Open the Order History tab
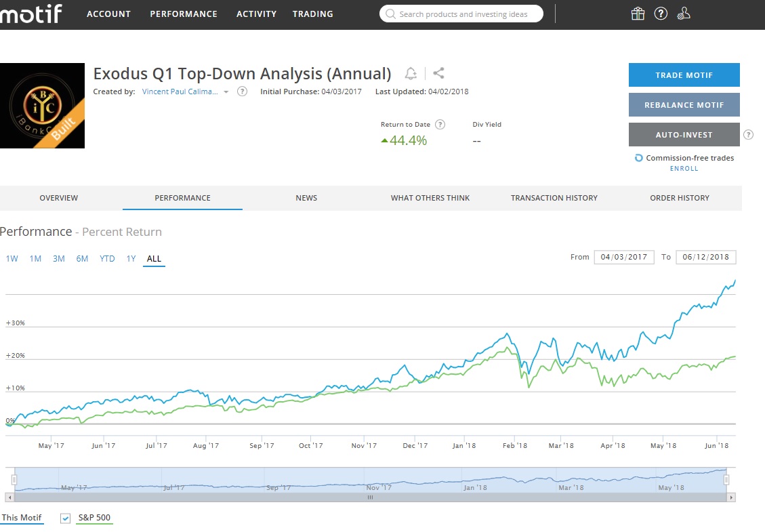The image size is (765, 532). tap(680, 198)
